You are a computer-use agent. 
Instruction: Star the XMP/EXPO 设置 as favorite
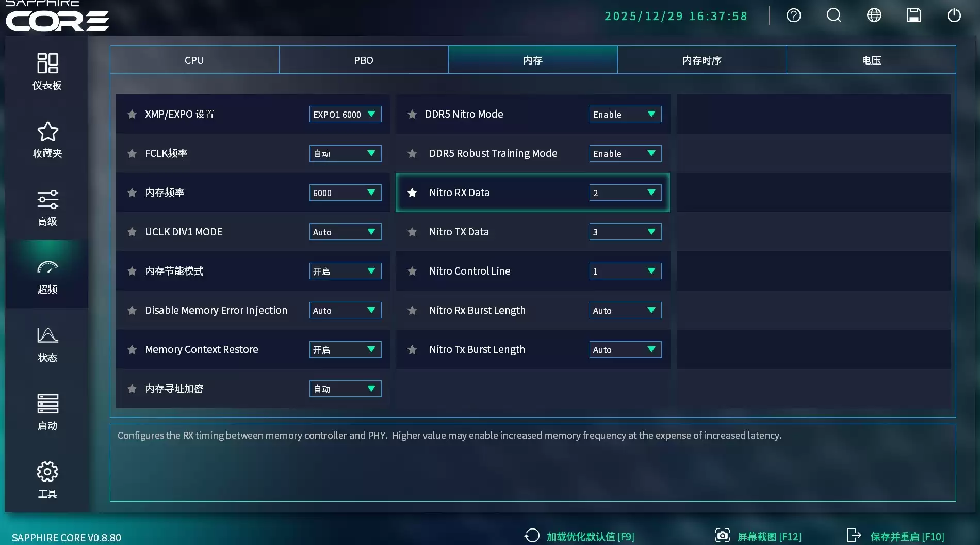(132, 114)
